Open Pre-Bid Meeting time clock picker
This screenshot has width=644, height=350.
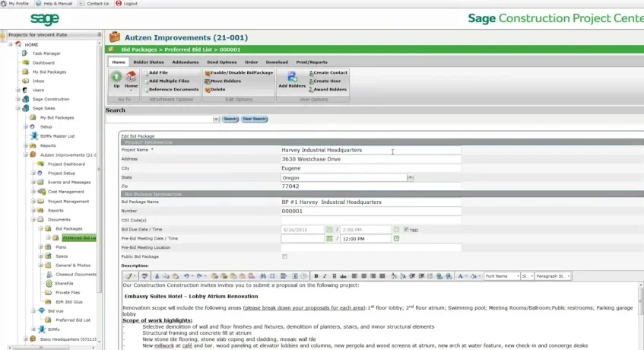click(x=396, y=238)
